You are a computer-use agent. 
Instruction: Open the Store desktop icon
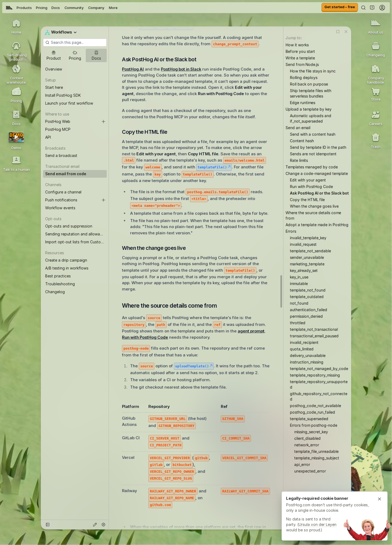coord(375,94)
